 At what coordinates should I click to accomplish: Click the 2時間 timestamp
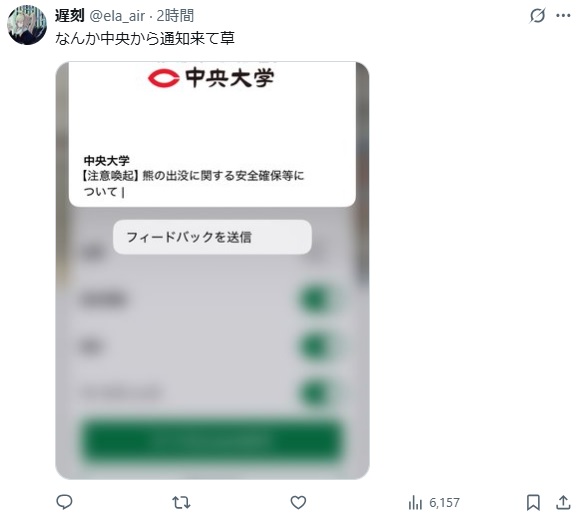[x=175, y=16]
